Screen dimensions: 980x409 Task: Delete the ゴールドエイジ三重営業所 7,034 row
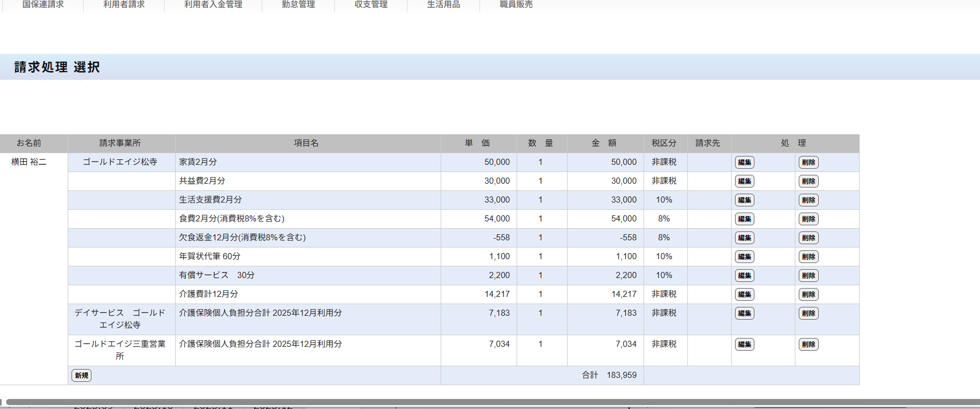click(x=808, y=345)
